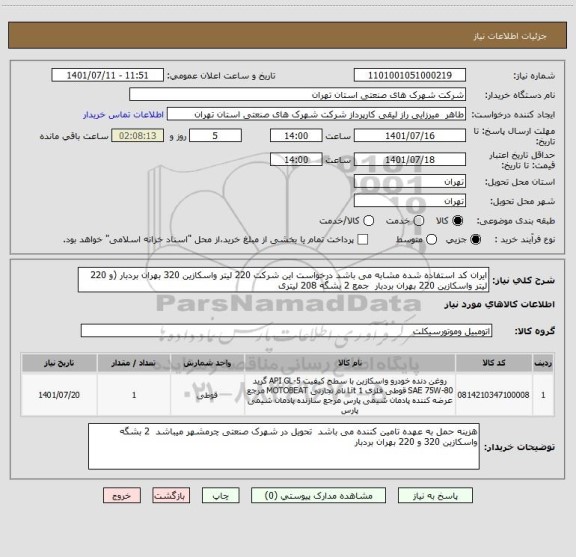Click the announcement date field 1401/07/11 - 11:51
The image size is (576, 557).
[108, 75]
